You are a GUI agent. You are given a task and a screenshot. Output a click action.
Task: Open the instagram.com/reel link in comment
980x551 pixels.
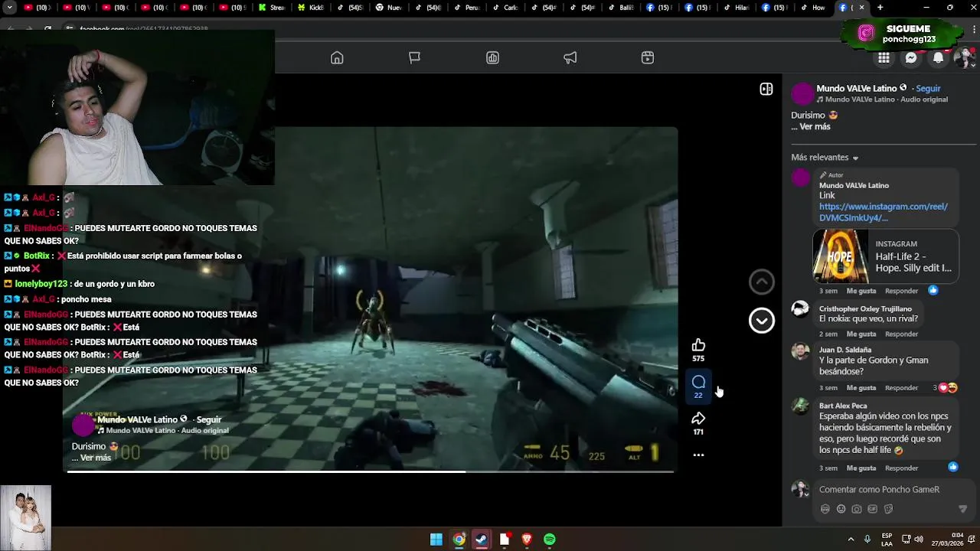[884, 212]
